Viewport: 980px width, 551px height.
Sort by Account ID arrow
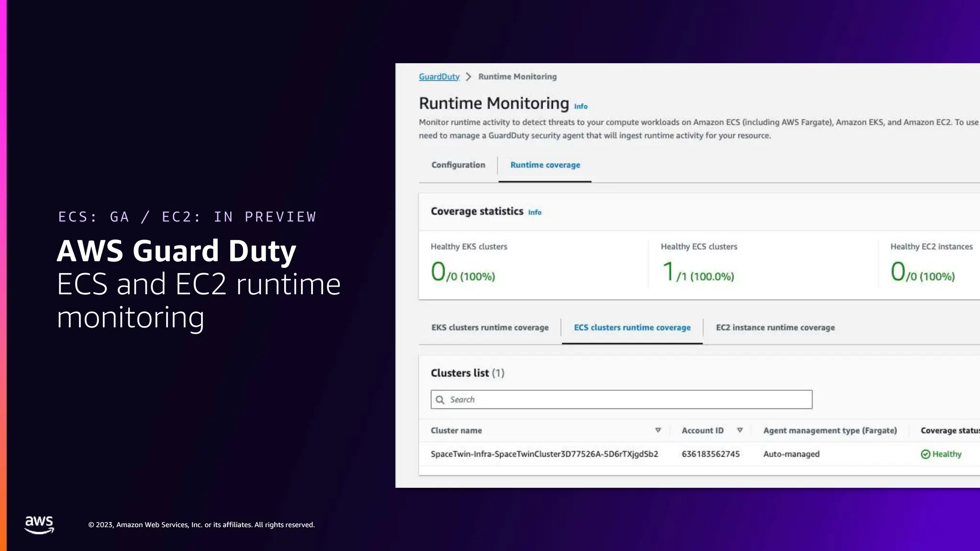point(740,430)
